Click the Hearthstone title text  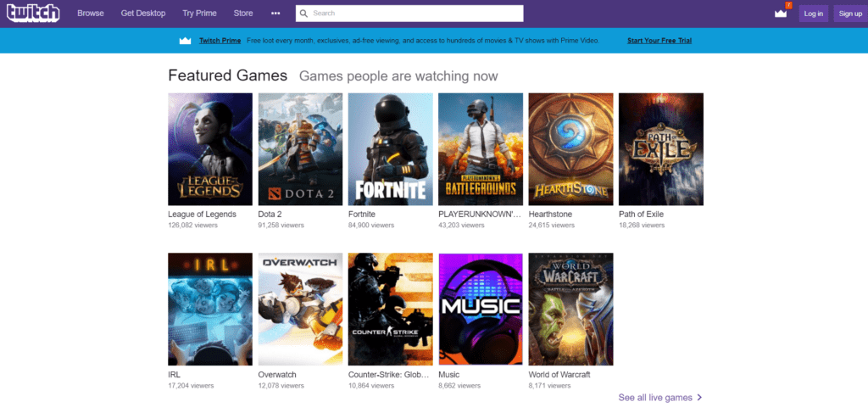[550, 215]
